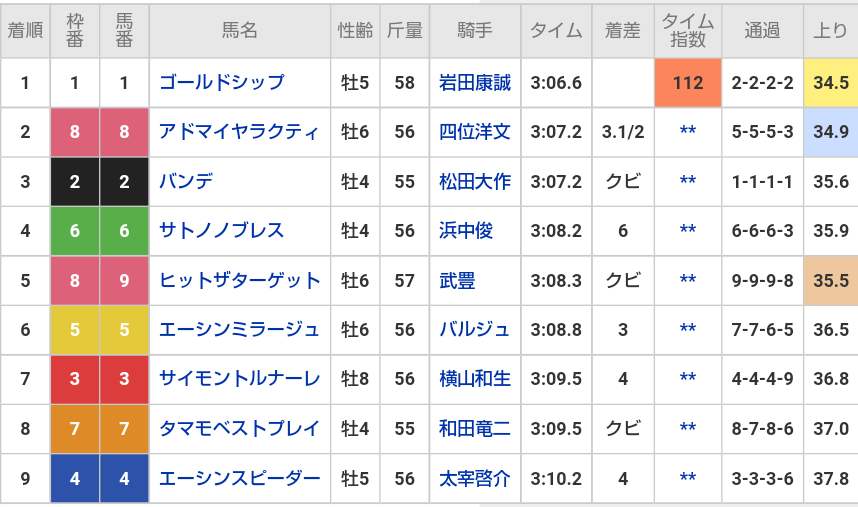The height and width of the screenshot is (507, 858).
Task: Click blue frame number 4 cell
Action: (75, 479)
